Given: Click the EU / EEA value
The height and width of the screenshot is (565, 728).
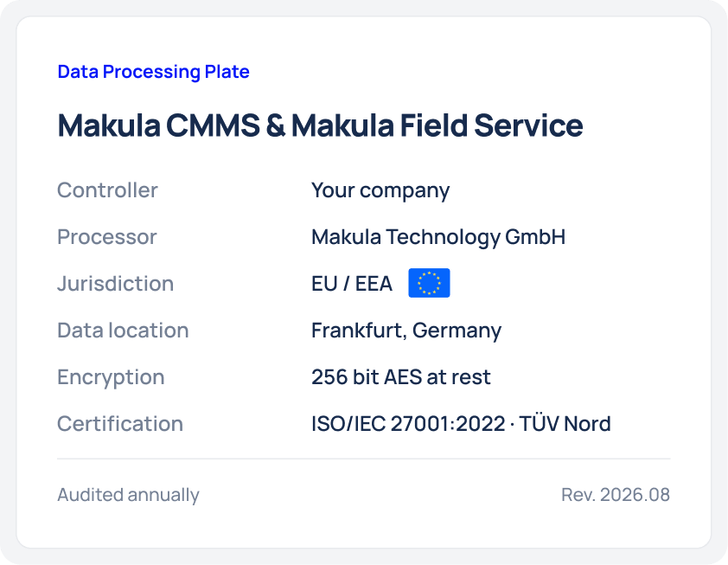Looking at the screenshot, I should (x=352, y=284).
